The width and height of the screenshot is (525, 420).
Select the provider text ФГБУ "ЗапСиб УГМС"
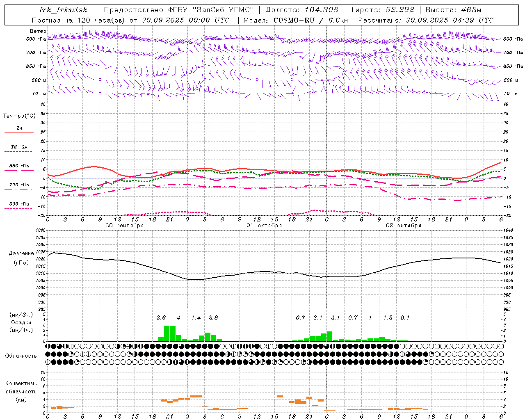point(211,10)
